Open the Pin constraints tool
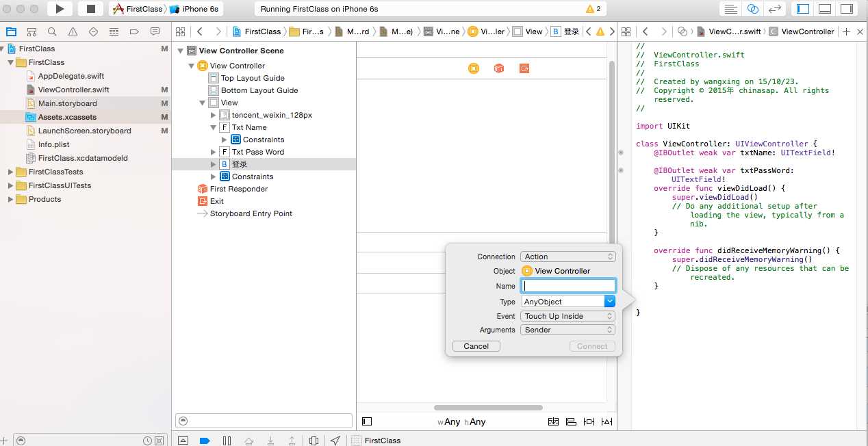This screenshot has width=868, height=446. (x=589, y=421)
